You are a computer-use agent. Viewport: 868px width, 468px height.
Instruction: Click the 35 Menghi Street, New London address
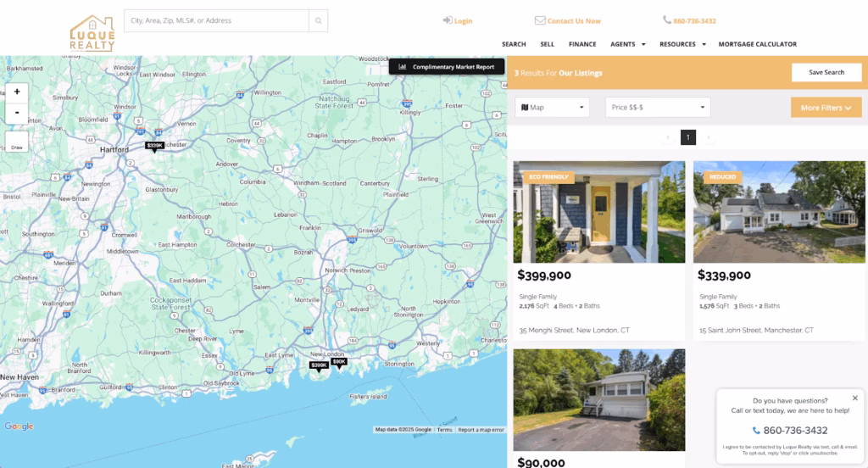pyautogui.click(x=574, y=330)
